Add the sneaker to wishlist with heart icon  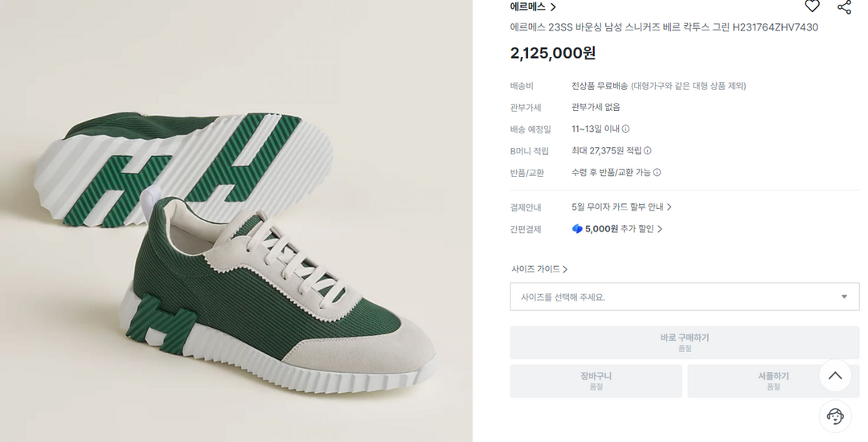pyautogui.click(x=812, y=6)
